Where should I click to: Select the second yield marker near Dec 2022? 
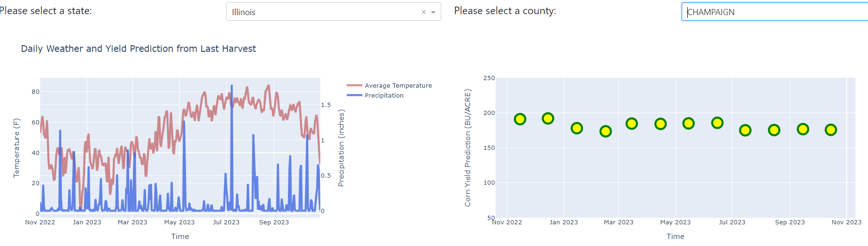click(x=548, y=118)
